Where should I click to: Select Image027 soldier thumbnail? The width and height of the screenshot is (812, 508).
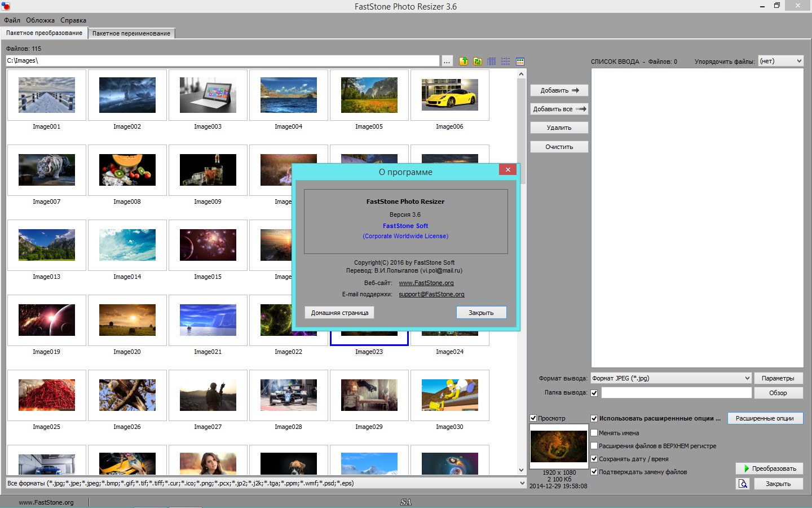(208, 395)
